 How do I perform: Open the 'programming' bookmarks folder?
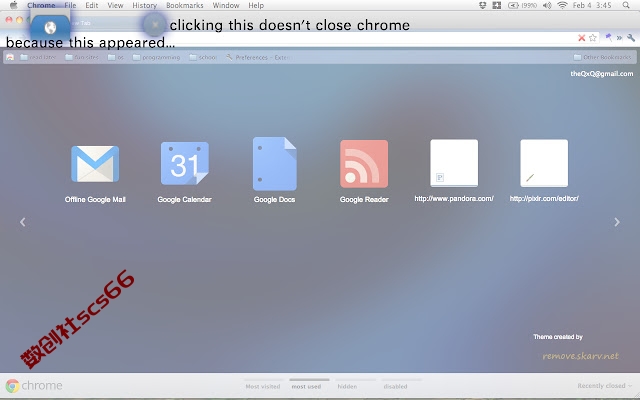pyautogui.click(x=156, y=57)
